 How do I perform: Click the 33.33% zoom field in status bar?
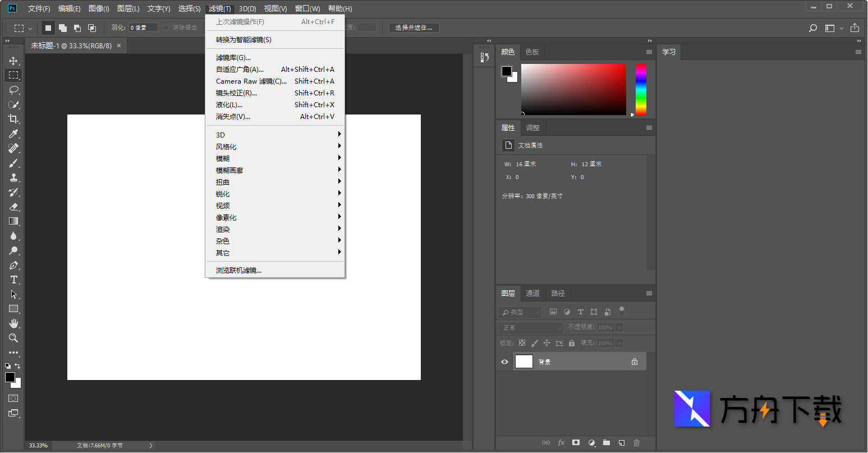click(38, 445)
